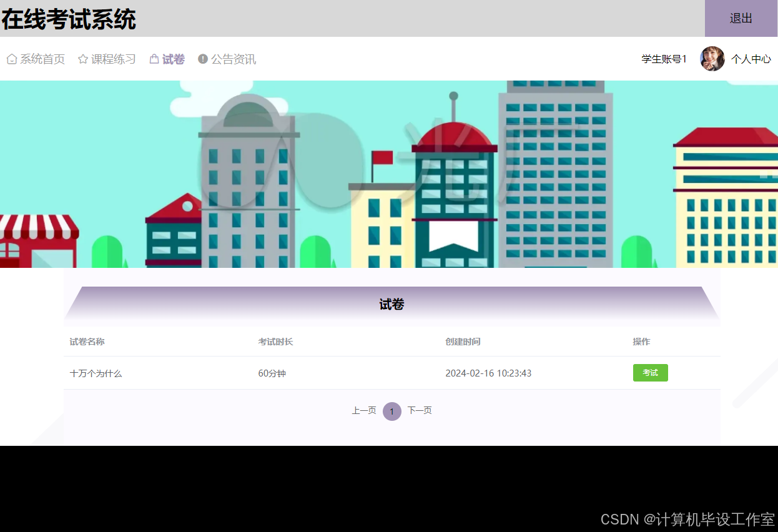Open the user avatar picture near 个人中心

coord(712,59)
